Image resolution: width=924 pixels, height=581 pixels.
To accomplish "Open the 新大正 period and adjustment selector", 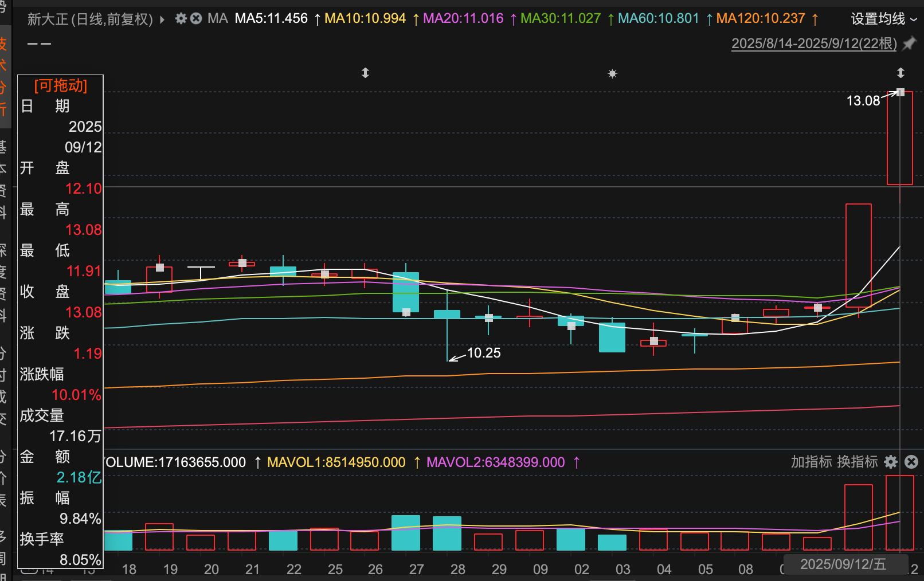I will pyautogui.click(x=90, y=19).
